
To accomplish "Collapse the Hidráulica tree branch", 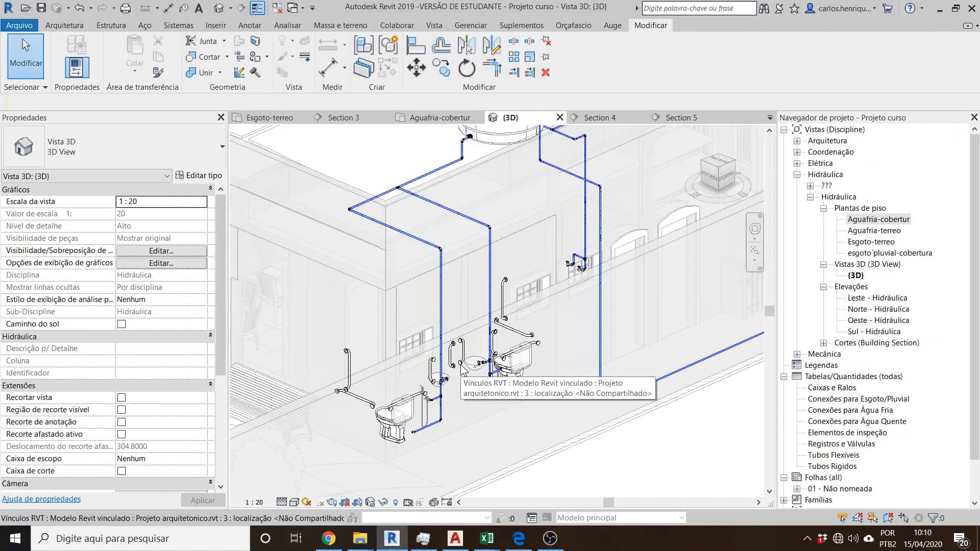I will coord(797,174).
